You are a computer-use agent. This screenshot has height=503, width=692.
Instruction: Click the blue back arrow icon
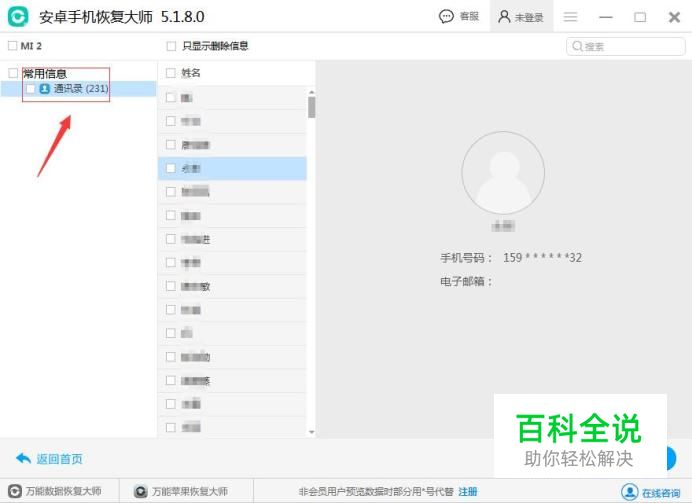(23, 458)
